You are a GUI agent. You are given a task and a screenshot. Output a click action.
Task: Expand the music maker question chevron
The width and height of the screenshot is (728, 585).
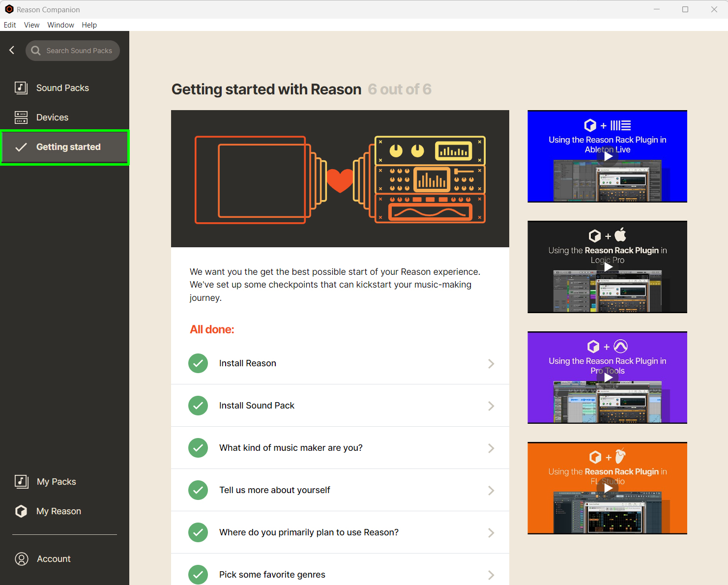pos(491,448)
